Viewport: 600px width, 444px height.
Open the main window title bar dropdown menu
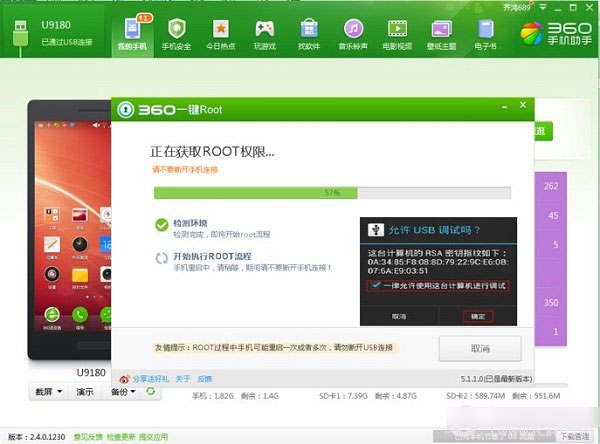(x=543, y=7)
